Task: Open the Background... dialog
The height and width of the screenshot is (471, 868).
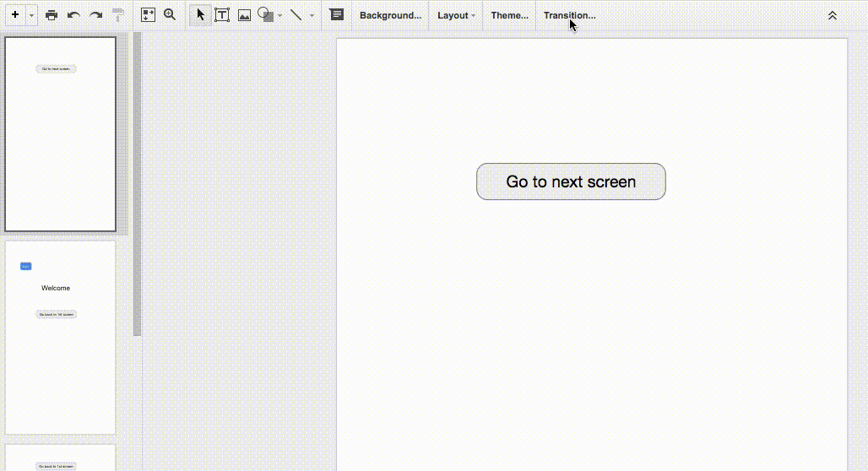Action: tap(390, 15)
